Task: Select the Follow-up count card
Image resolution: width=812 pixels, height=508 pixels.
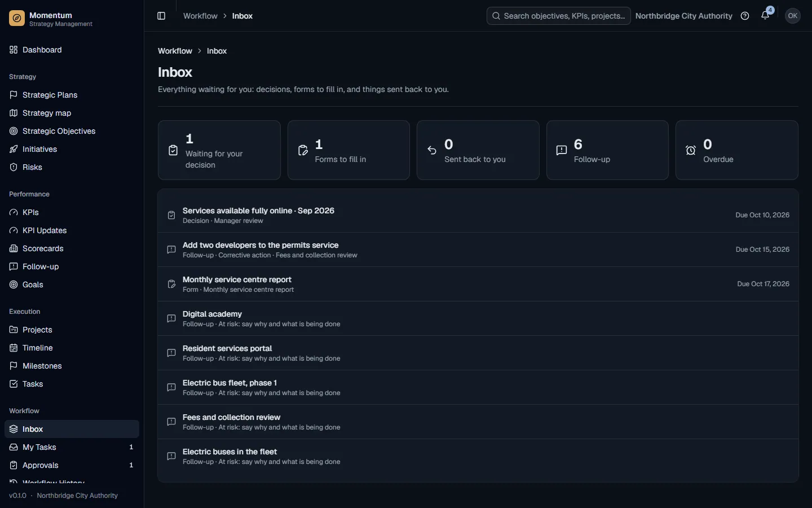Action: [x=607, y=150]
